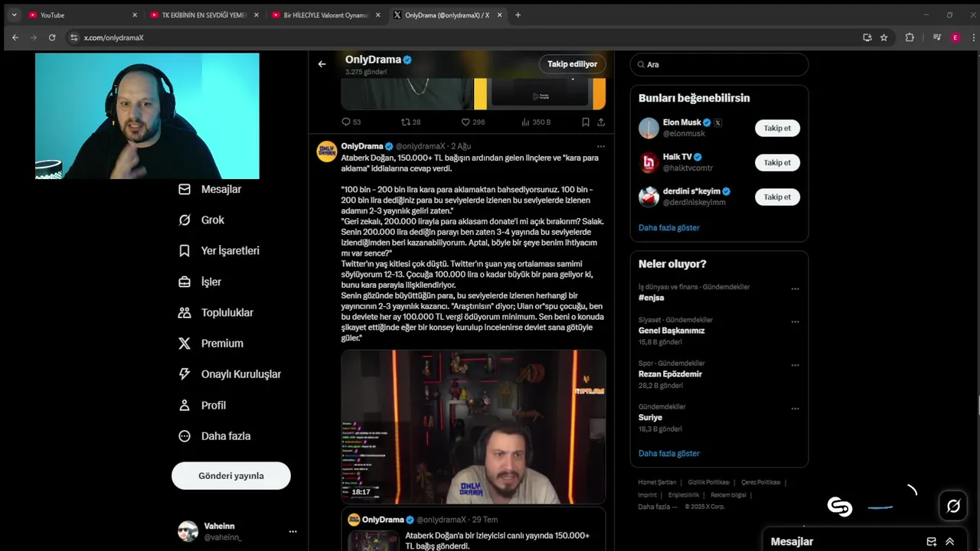Open İşler in the sidebar
This screenshot has width=980, height=551.
point(200,282)
